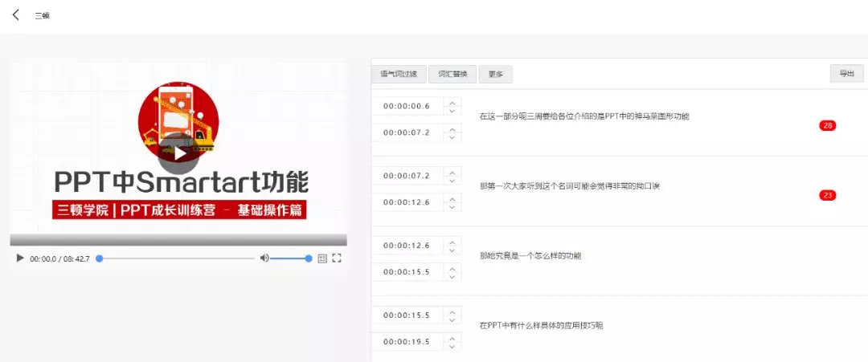Screen dimensions: 868x362
Task: Open the 语气词过滤 filter button
Action: click(x=399, y=74)
